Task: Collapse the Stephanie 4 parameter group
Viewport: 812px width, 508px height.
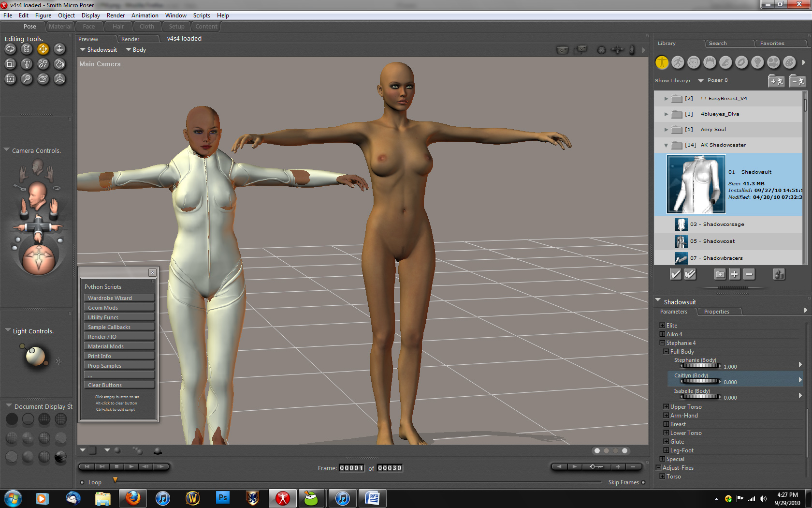Action: pyautogui.click(x=662, y=343)
